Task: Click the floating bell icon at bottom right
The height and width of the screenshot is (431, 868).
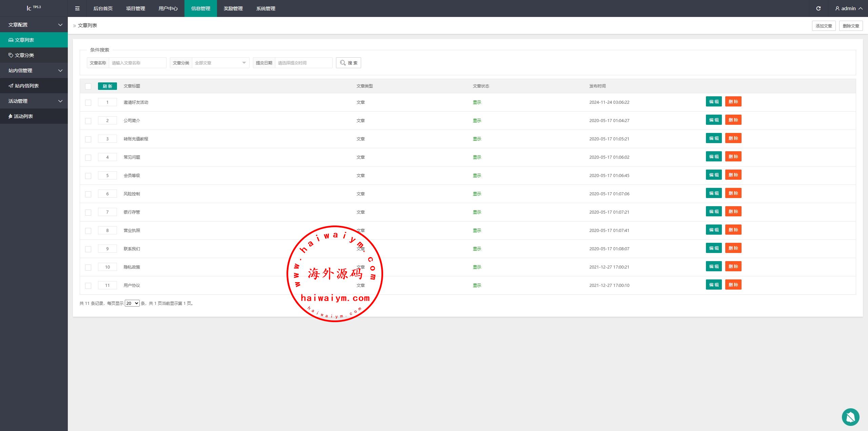Action: point(850,417)
